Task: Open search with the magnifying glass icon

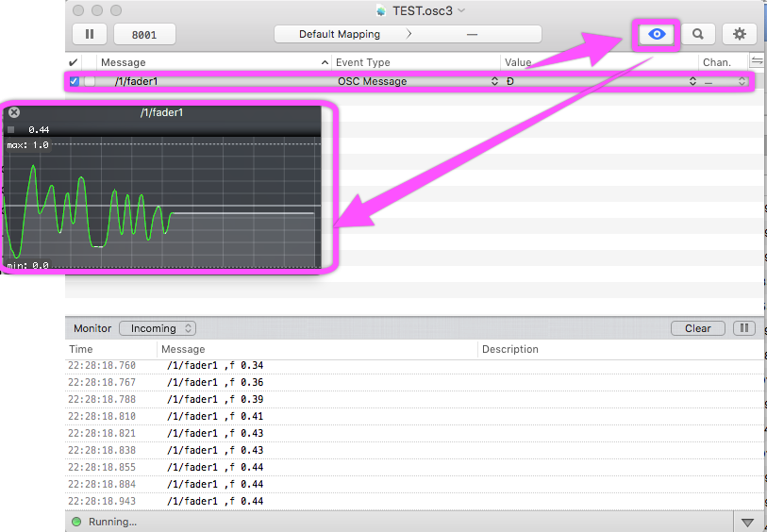Action: 698,34
